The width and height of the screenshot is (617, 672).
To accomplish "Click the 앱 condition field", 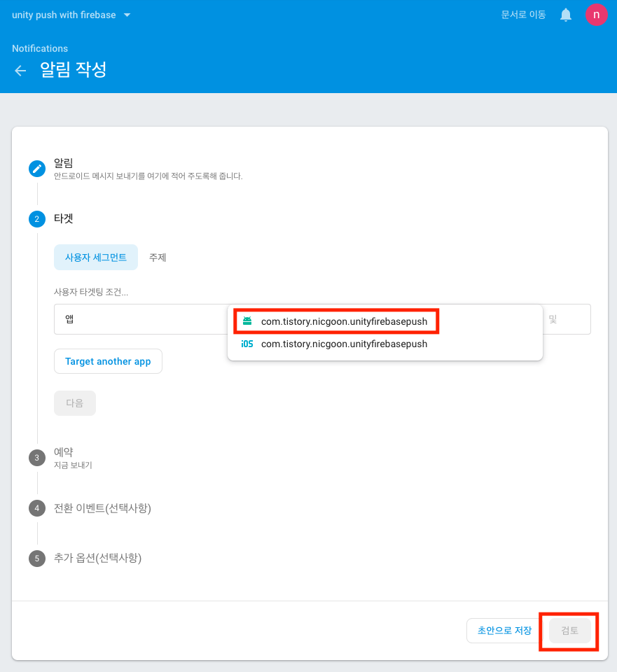I will pyautogui.click(x=141, y=319).
